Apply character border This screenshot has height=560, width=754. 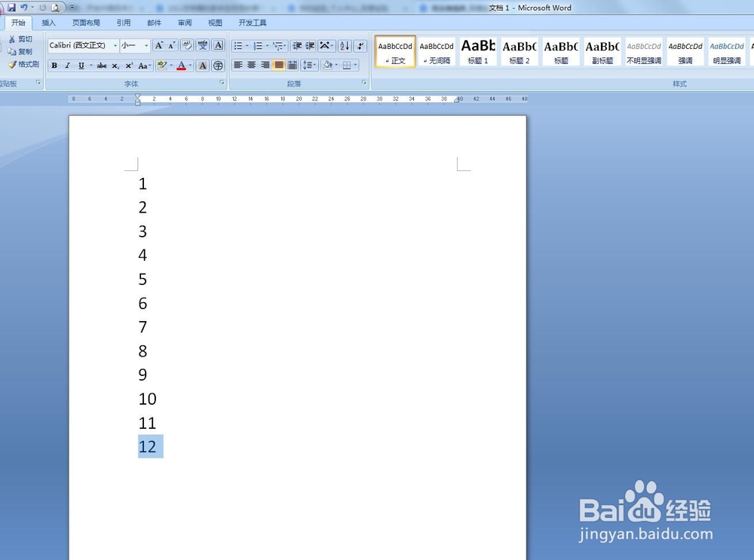pos(219,45)
